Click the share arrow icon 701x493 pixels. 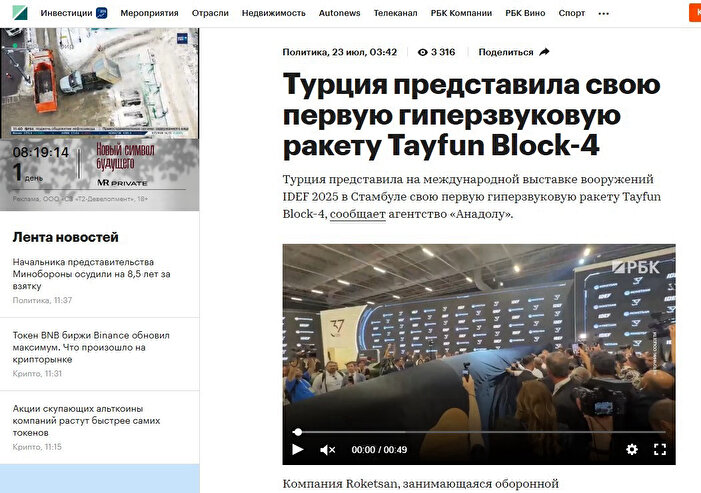pos(544,52)
